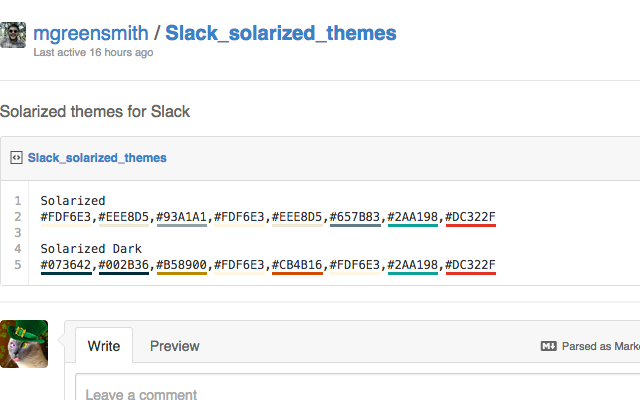
Task: Click the commenter cat avatar
Action: [24, 343]
